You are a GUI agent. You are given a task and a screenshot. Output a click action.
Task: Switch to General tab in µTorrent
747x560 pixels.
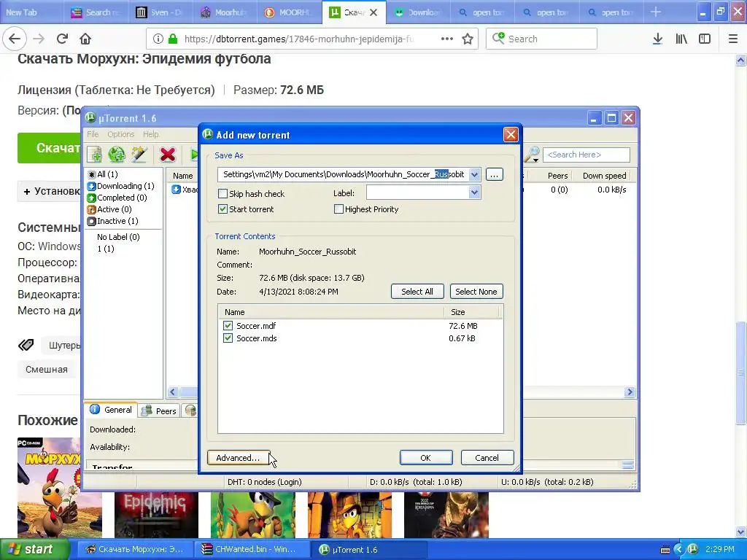(112, 410)
